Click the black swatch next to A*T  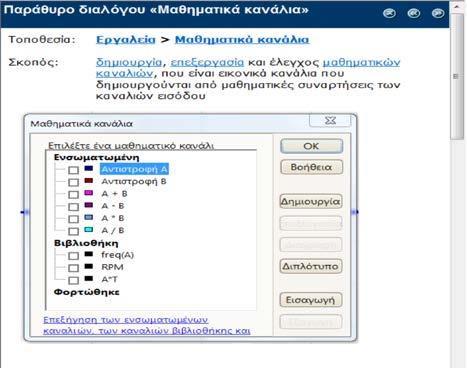(88, 278)
